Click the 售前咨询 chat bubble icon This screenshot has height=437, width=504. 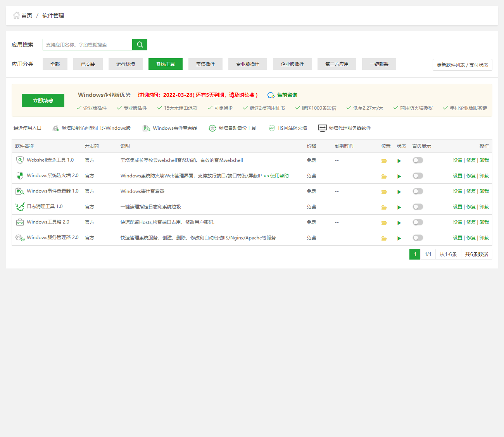click(x=271, y=95)
